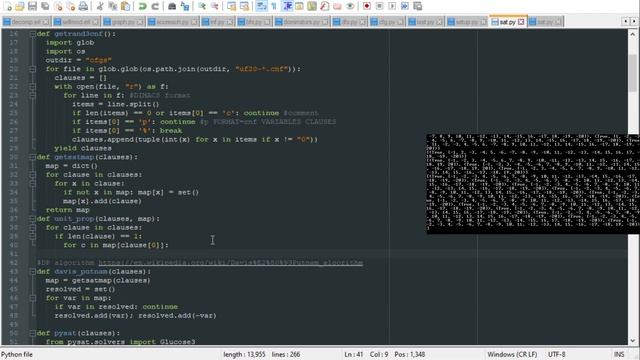Collapse fold at 'for file in glob.glob' line

tap(33, 69)
